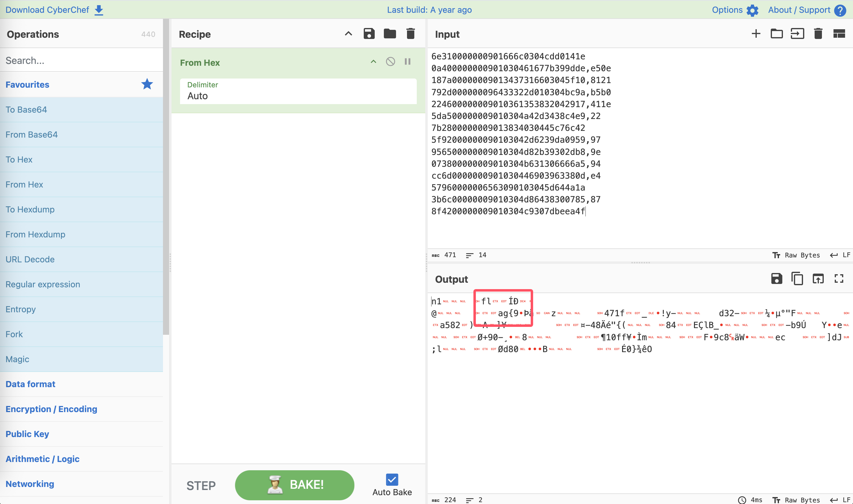Open Options gear icon
The width and height of the screenshot is (853, 504).
click(752, 10)
